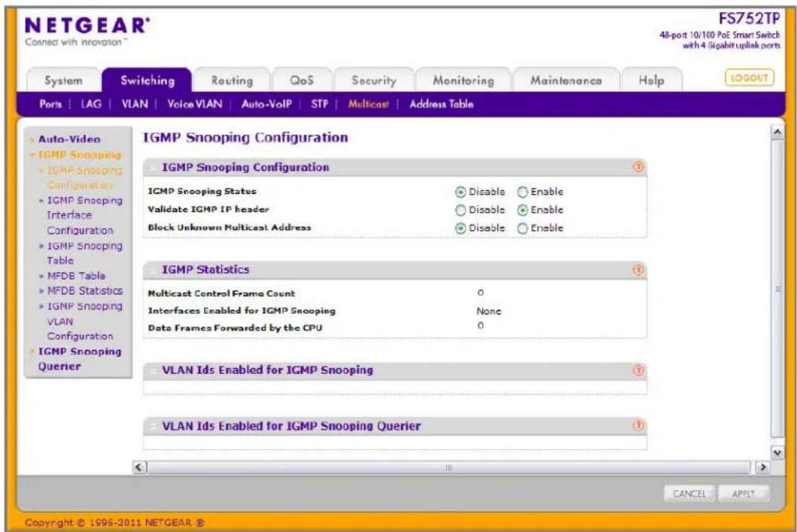This screenshot has width=797, height=532.
Task: Open the selected IGMP Snooping Configuration sidebar link
Action: (84, 178)
